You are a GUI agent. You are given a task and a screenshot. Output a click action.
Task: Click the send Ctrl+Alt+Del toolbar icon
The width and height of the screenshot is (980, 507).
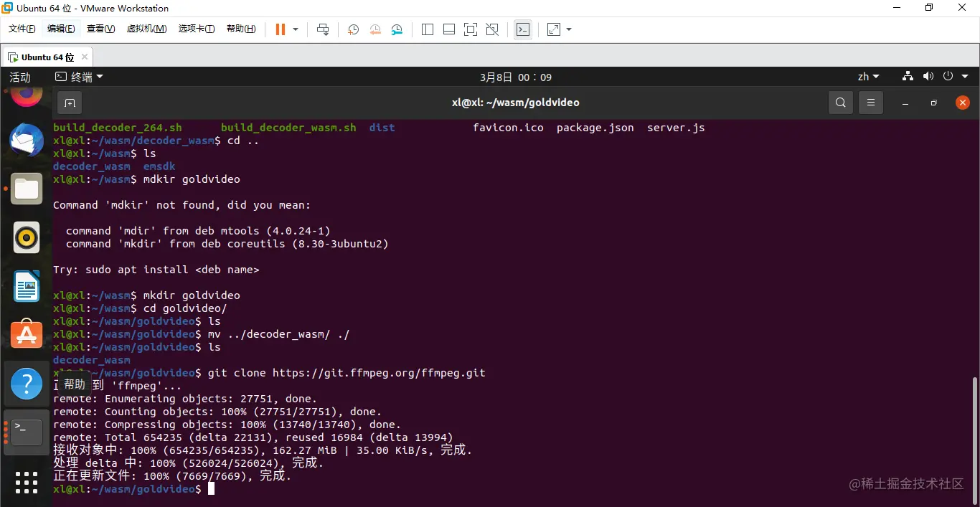(323, 29)
